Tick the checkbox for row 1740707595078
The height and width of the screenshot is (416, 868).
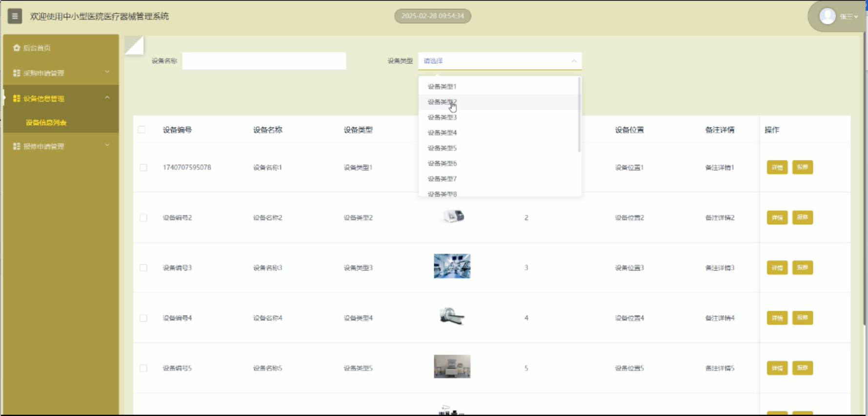(143, 168)
